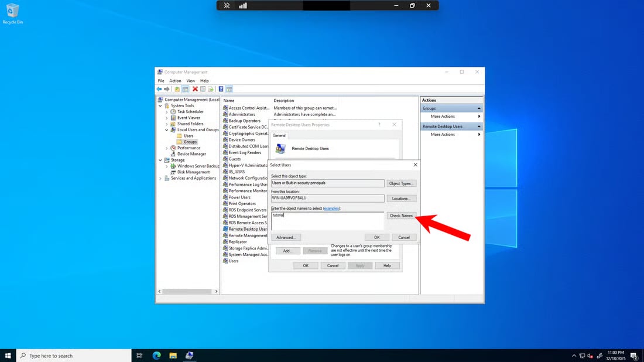644x362 pixels.
Task: Cancel the Select Users dialog
Action: pos(404,237)
